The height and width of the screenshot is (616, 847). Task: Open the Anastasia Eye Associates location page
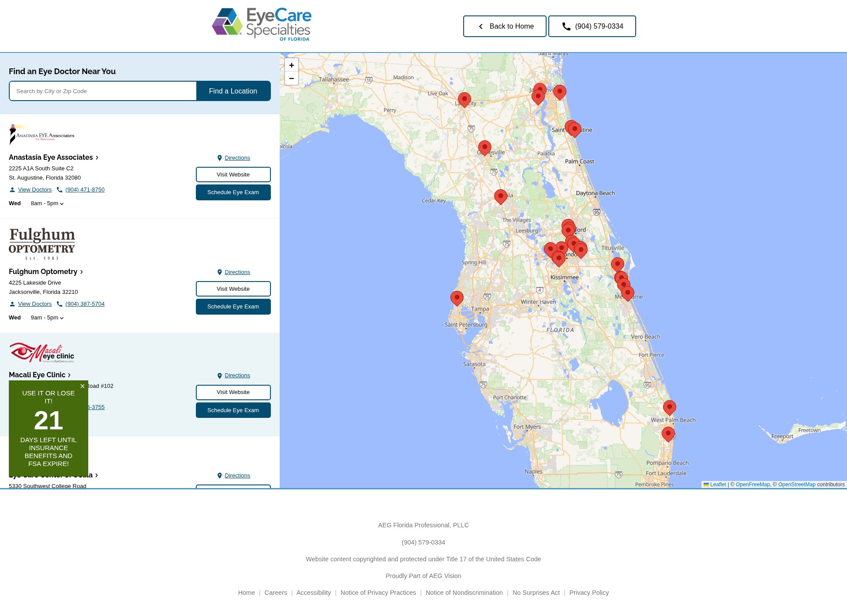(x=54, y=158)
